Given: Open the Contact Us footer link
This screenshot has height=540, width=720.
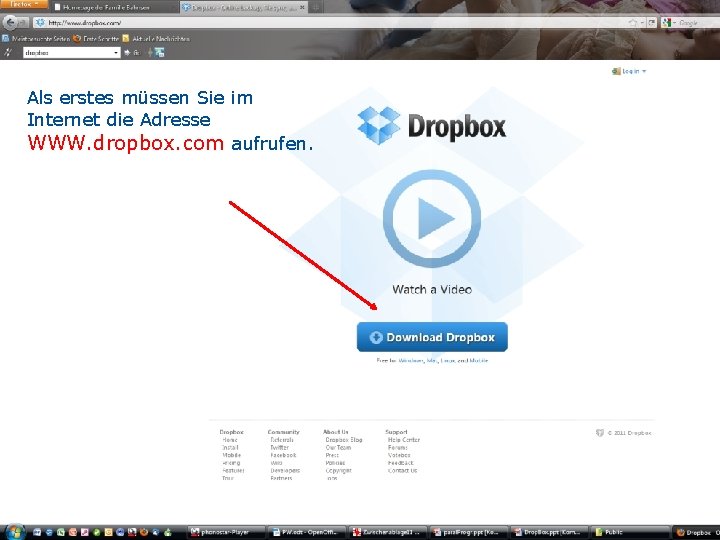Looking at the screenshot, I should tap(403, 471).
